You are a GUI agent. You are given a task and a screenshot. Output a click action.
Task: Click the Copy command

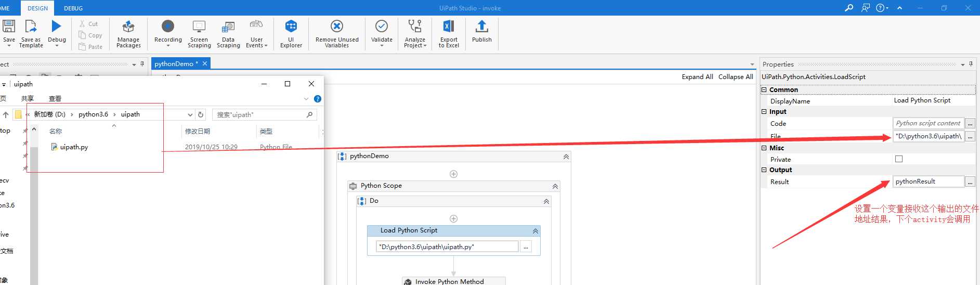click(x=90, y=35)
